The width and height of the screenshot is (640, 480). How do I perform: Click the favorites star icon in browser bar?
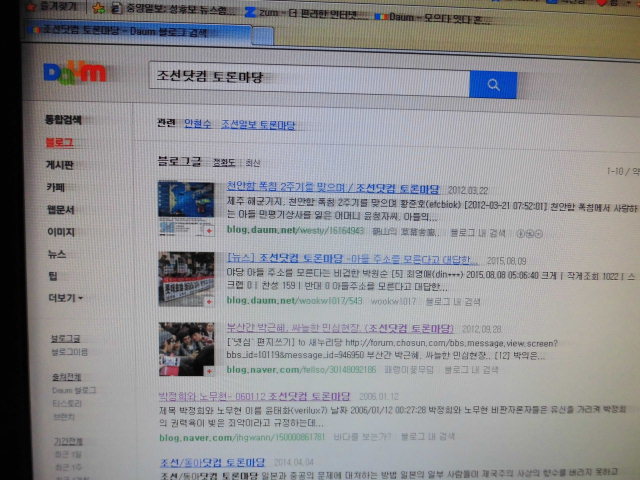(98, 8)
